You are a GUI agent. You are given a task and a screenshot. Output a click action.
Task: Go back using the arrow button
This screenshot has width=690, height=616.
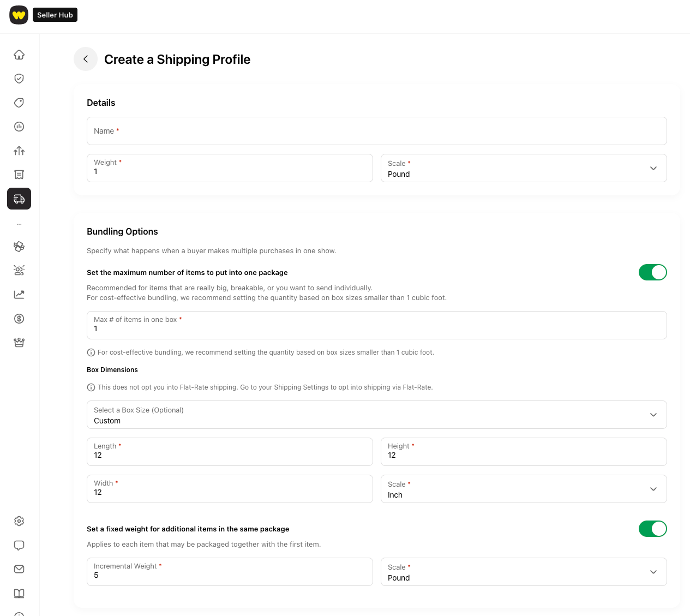(x=86, y=59)
